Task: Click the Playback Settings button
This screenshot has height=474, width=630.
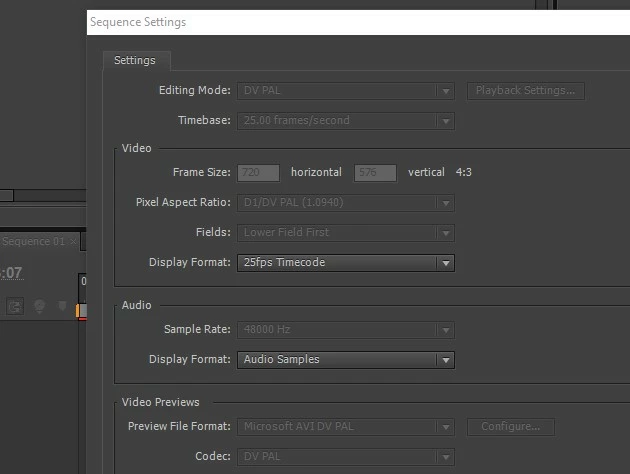Action: 526,91
